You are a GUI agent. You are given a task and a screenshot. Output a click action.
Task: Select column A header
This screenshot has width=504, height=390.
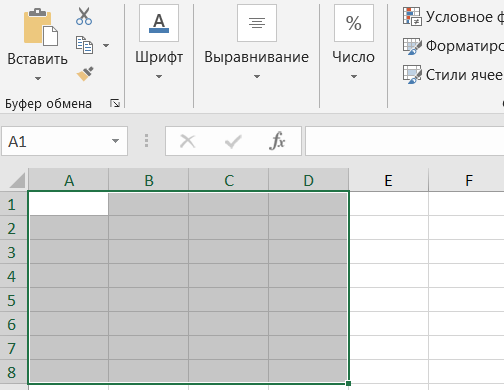point(69,180)
